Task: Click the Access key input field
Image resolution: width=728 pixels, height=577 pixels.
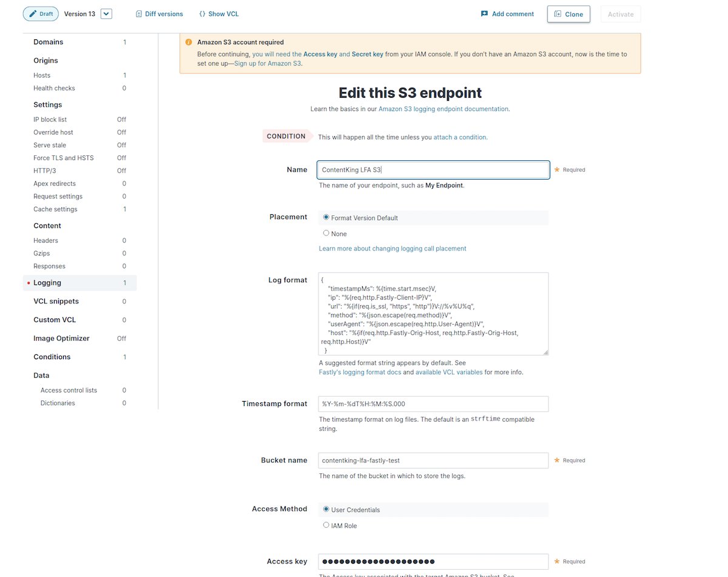Action: pyautogui.click(x=434, y=562)
